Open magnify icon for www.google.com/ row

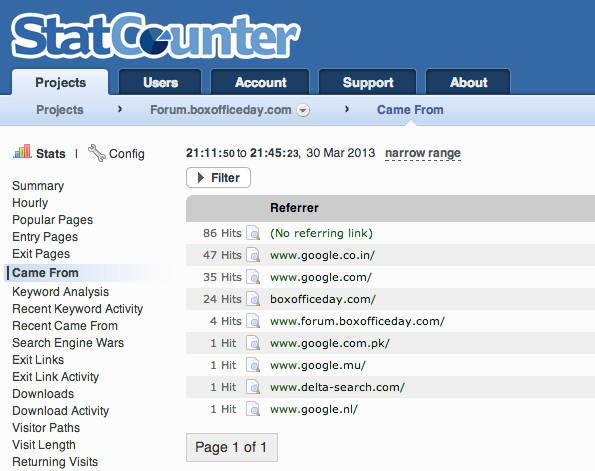(253, 277)
